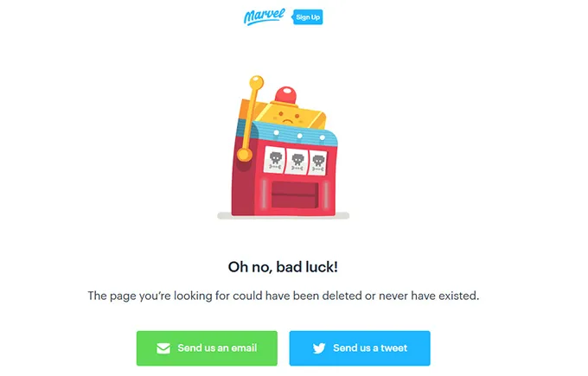Click the page deleted explanation text
This screenshot has width=588, height=376.
[284, 296]
